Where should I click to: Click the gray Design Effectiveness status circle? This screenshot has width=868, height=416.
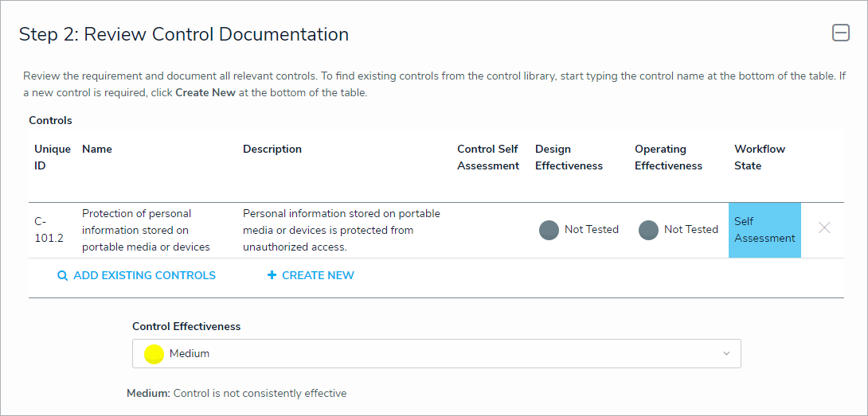[549, 230]
